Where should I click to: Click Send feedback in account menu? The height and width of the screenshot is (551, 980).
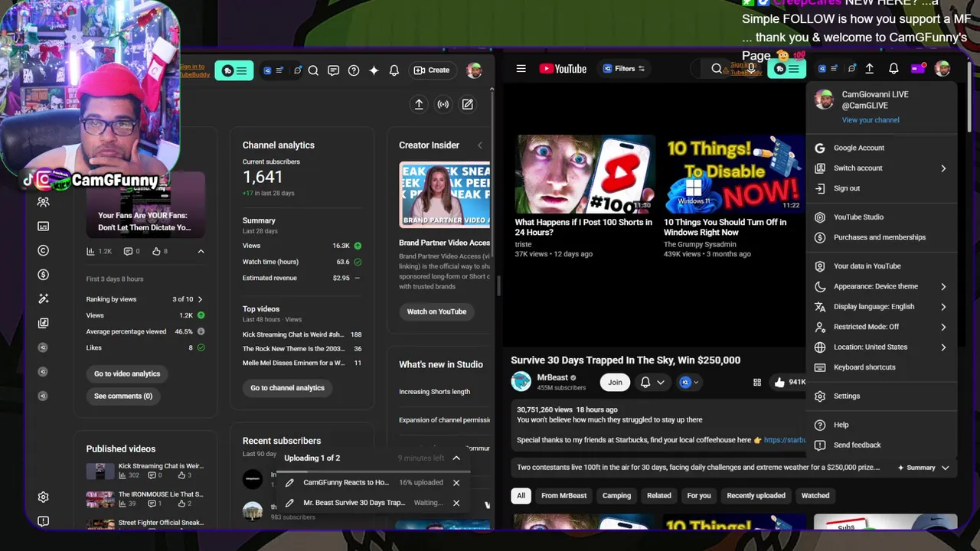[880, 445]
